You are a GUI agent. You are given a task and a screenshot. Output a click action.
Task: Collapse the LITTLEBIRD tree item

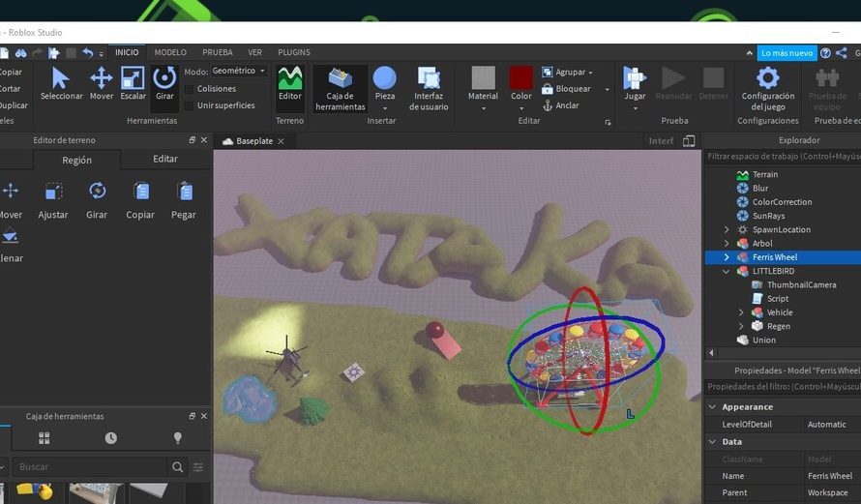[727, 271]
